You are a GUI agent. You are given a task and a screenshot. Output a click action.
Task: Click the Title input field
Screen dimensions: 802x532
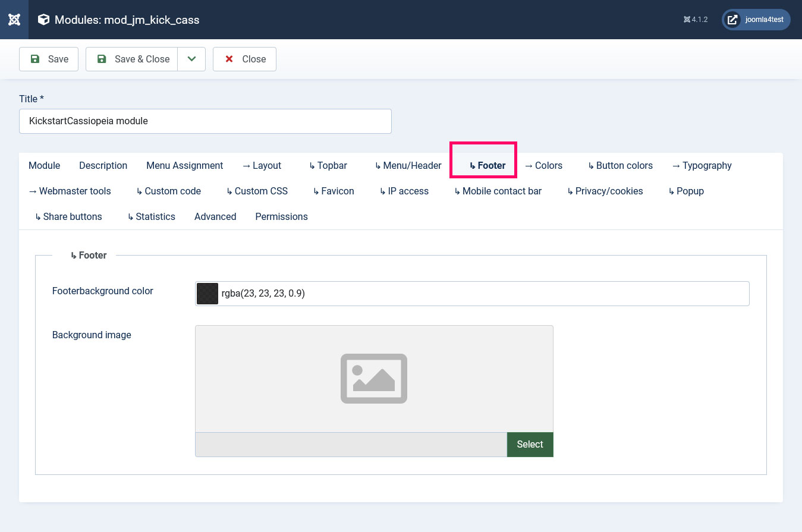205,121
